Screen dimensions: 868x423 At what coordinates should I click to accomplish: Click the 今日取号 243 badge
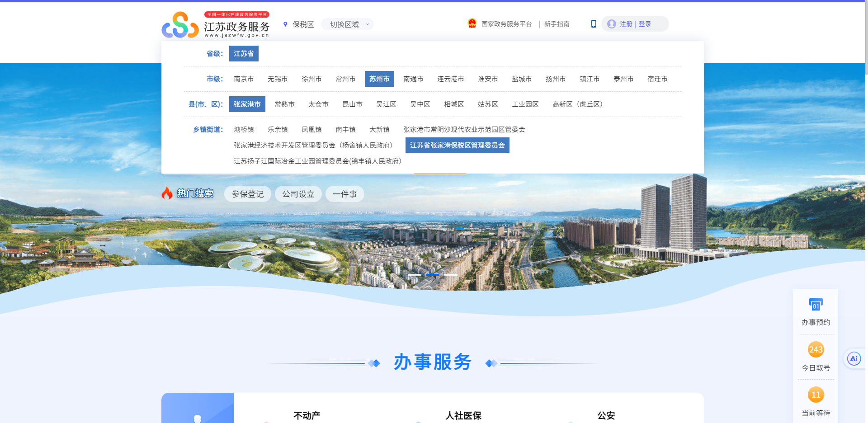(x=816, y=350)
